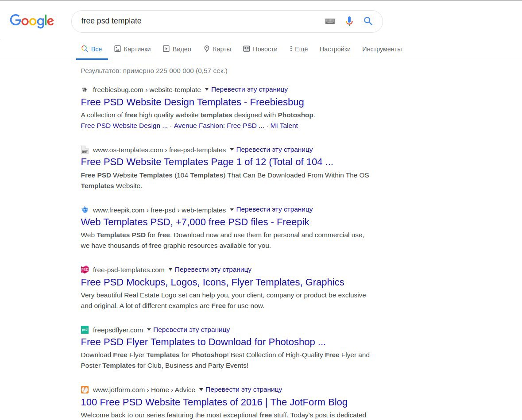Switch to the 'Карты' tab
The height and width of the screenshot is (420, 522).
[217, 49]
